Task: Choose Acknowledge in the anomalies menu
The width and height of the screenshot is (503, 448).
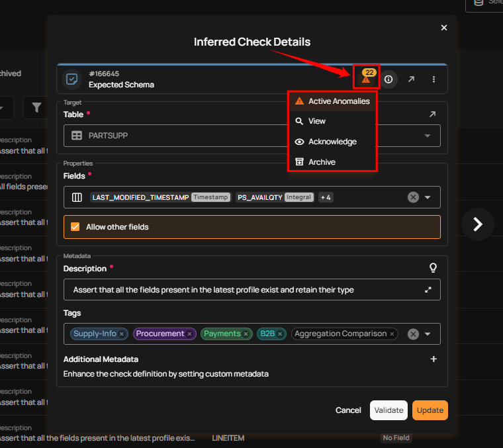Action: [x=332, y=142]
